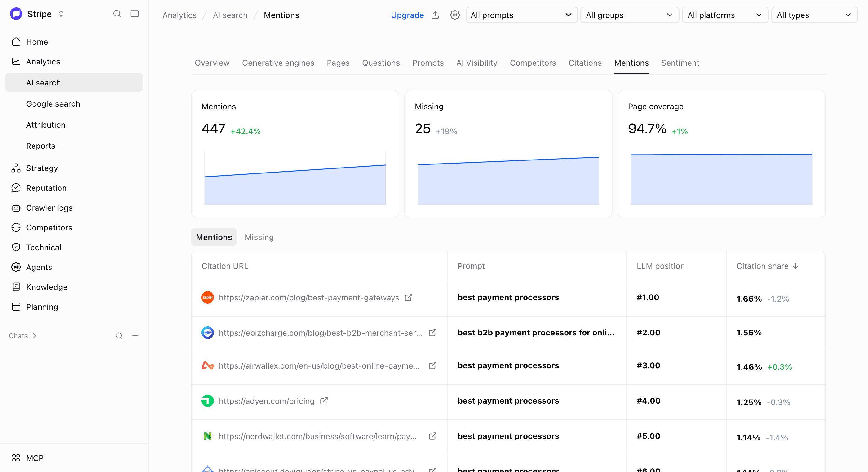The width and height of the screenshot is (868, 472).
Task: Click the Crawler logs sidebar item
Action: tap(74, 208)
